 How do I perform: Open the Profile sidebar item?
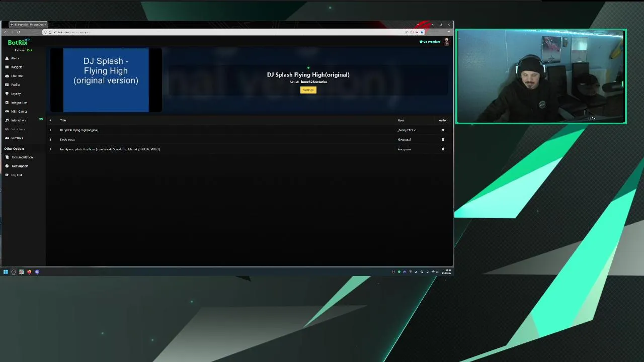pos(15,85)
